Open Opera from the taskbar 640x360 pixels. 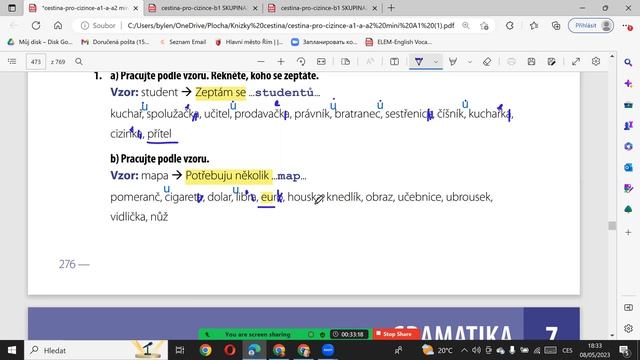tap(230, 350)
